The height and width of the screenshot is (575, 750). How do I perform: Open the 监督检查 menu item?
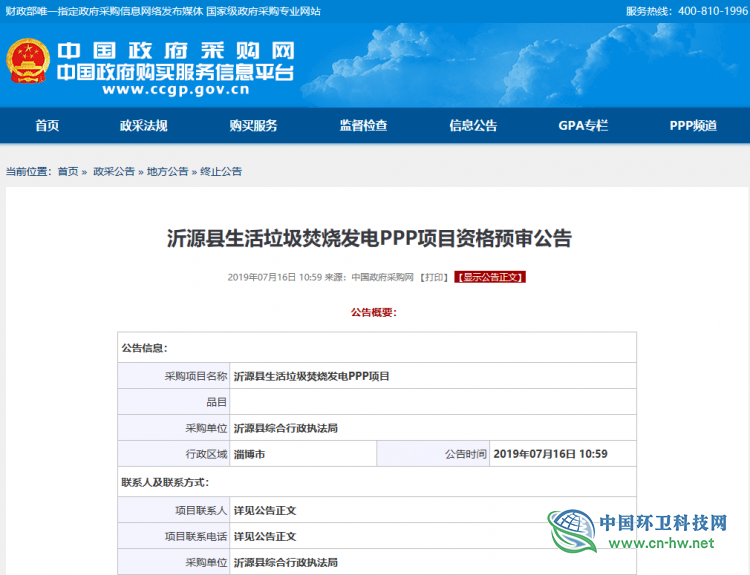point(363,126)
